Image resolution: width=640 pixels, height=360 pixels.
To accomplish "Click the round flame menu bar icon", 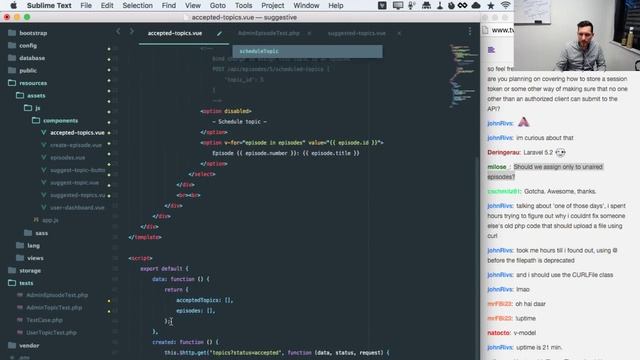I will [451, 5].
